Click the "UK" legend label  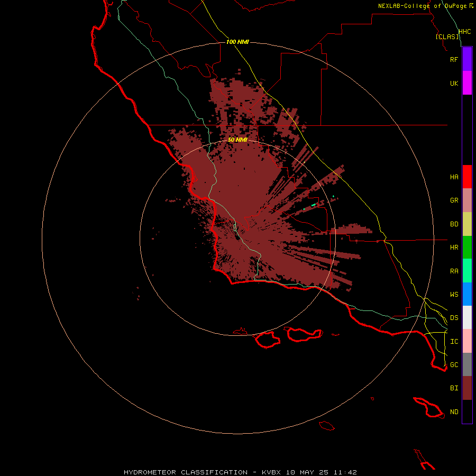pos(454,84)
